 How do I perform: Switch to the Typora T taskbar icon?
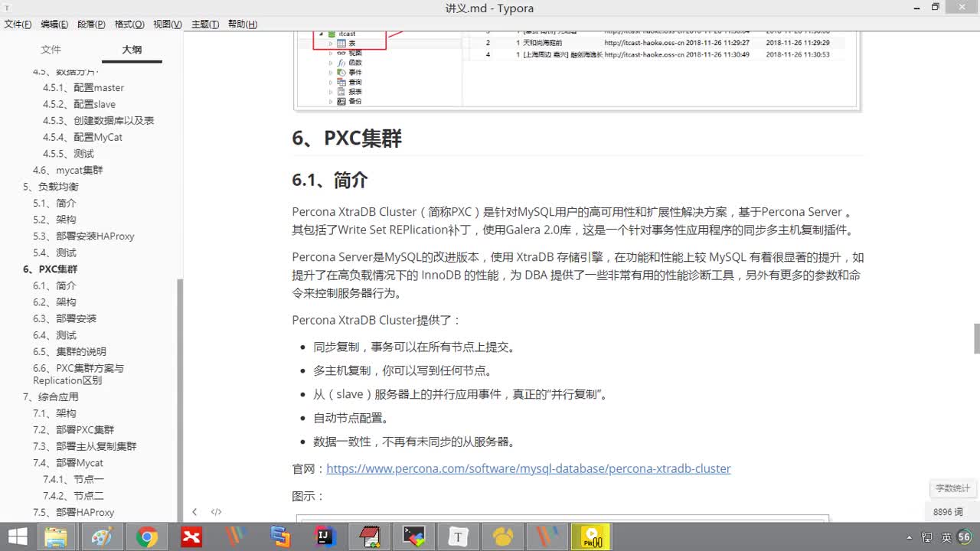click(x=458, y=536)
